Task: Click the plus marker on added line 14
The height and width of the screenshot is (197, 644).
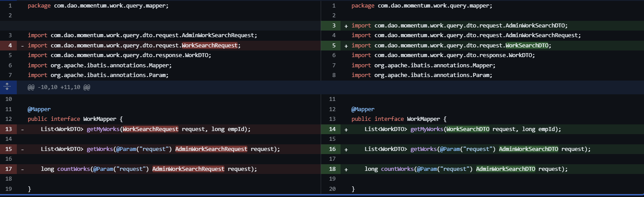Action: tap(346, 129)
